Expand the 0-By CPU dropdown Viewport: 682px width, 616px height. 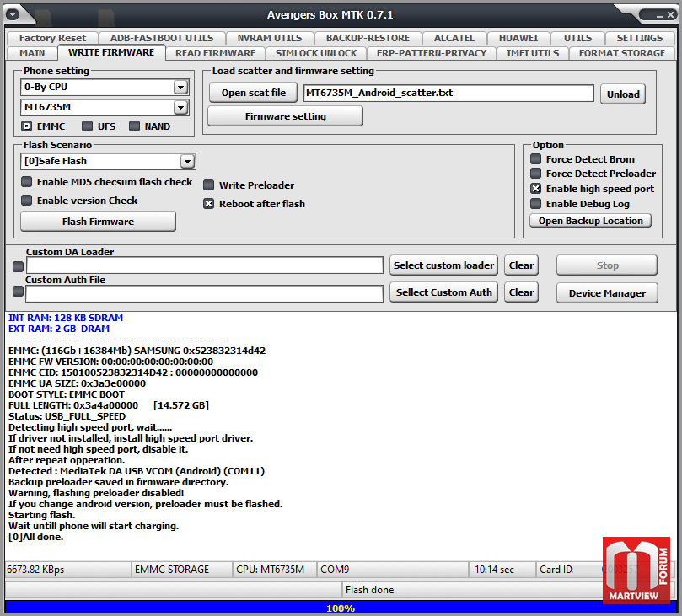[x=180, y=88]
